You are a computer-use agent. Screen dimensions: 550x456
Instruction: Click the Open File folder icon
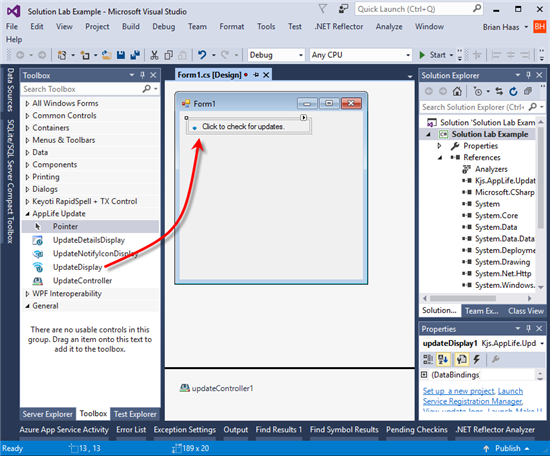click(x=107, y=55)
